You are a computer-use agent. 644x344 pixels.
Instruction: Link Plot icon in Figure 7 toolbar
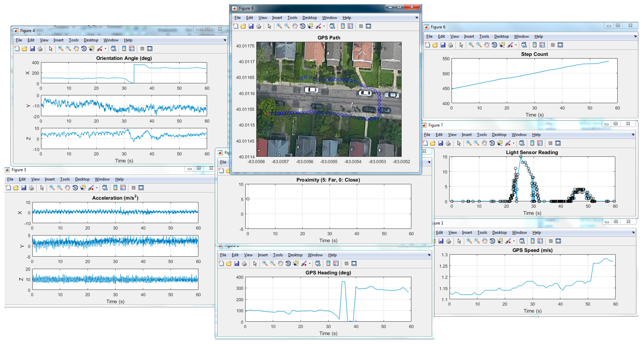tap(521, 143)
